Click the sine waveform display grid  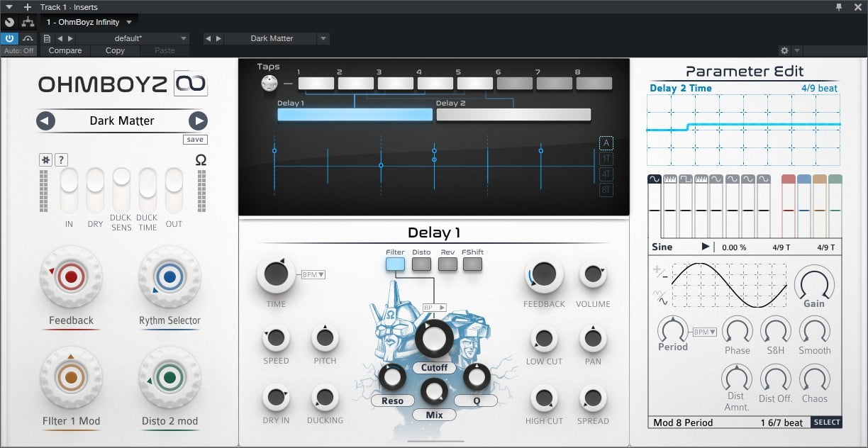[730, 285]
